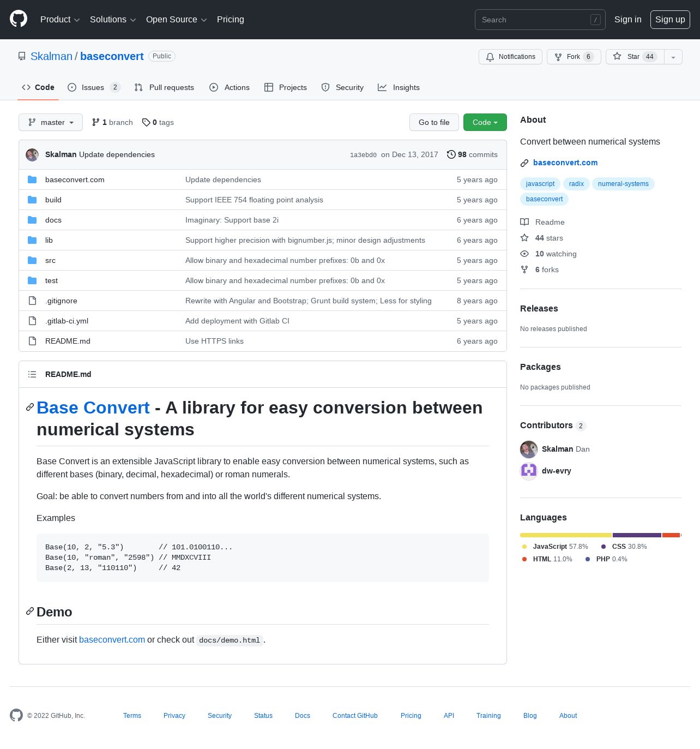Click the file icon for .gitignore

click(32, 301)
